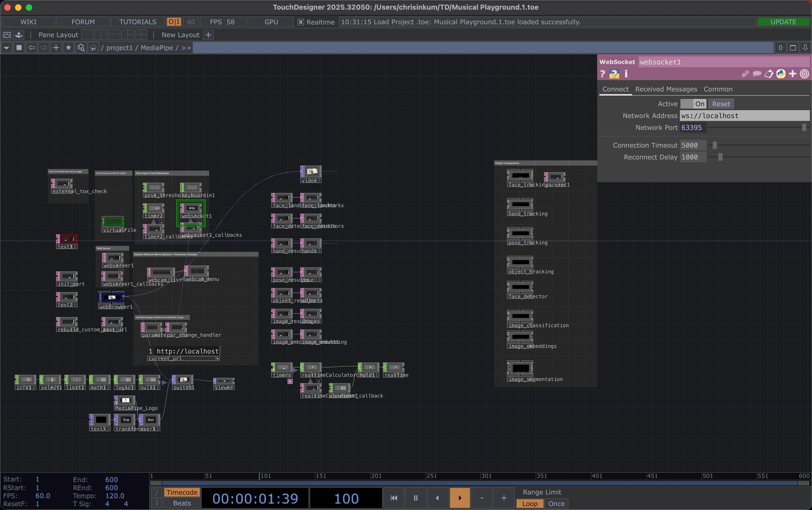This screenshot has width=812, height=510.
Task: Open the WIKI link
Action: point(28,22)
